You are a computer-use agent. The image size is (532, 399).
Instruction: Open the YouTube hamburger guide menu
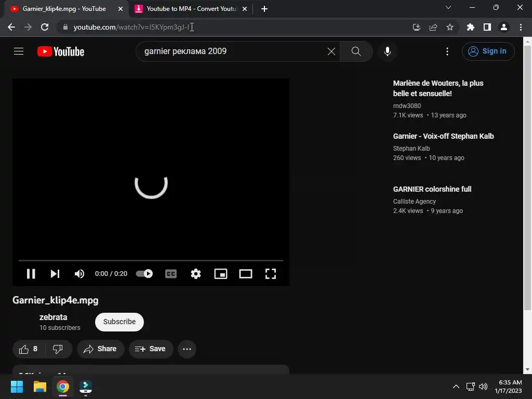(19, 51)
